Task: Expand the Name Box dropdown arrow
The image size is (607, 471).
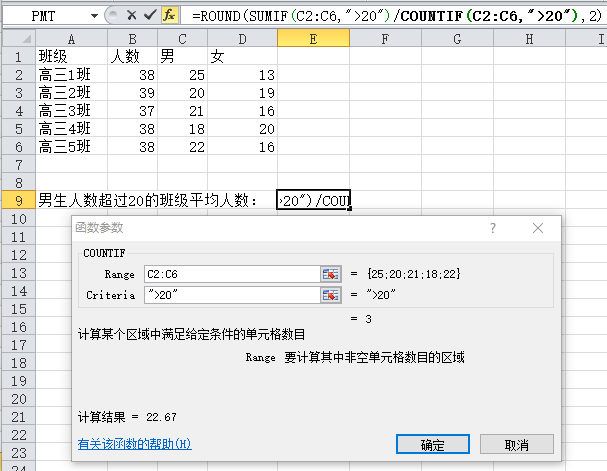Action: pyautogui.click(x=94, y=16)
